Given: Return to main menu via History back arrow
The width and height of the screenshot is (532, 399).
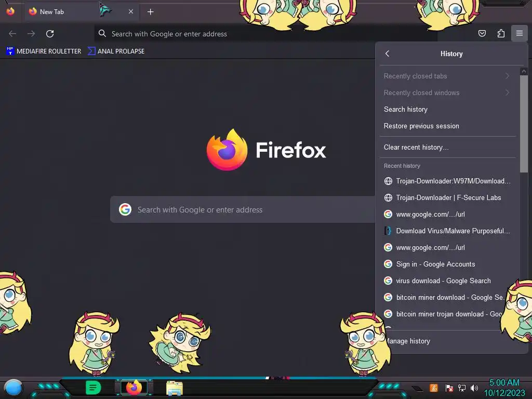Looking at the screenshot, I should [x=387, y=54].
